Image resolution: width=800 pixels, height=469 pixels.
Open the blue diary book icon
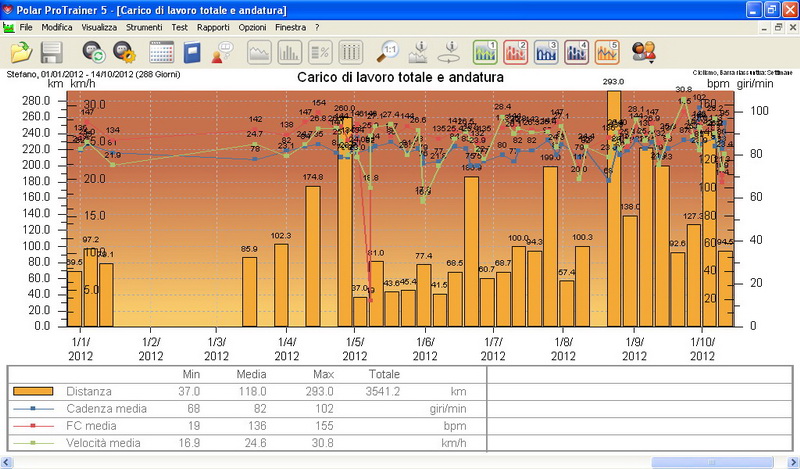193,52
